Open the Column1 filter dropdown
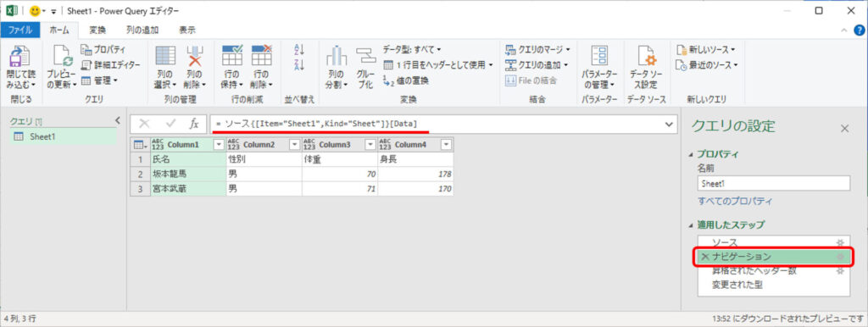This screenshot has width=868, height=327. pyautogui.click(x=219, y=144)
